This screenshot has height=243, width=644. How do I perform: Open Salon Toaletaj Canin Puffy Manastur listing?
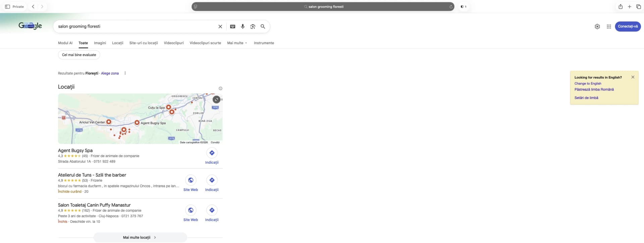point(94,205)
